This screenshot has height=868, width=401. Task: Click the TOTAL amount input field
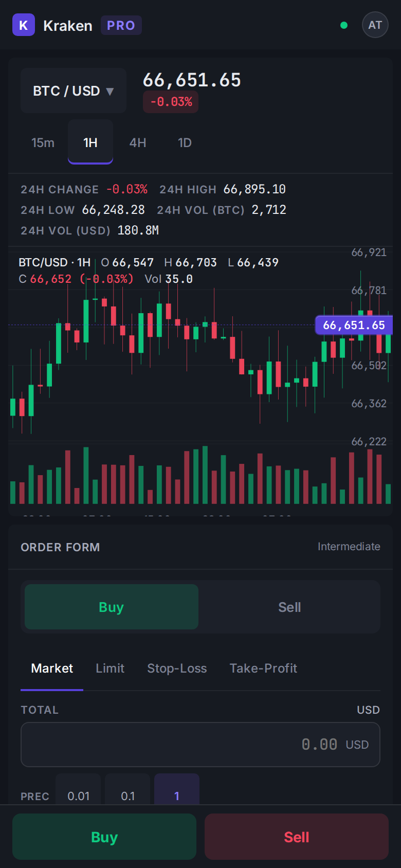point(200,745)
